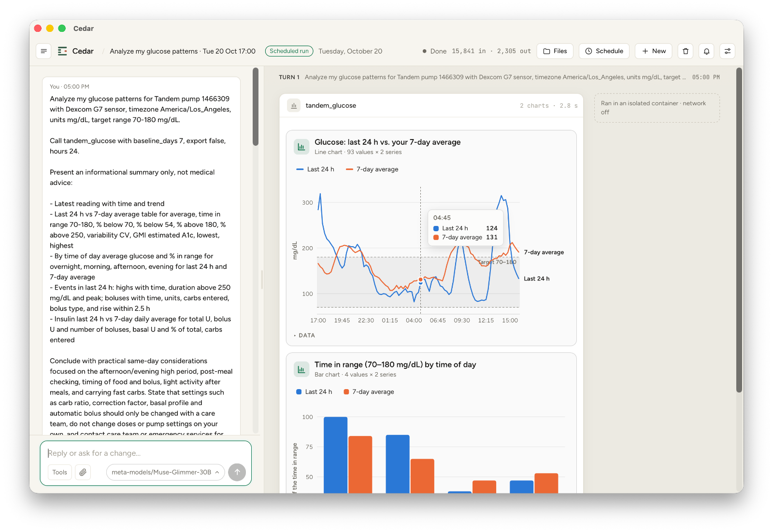773x532 pixels.
Task: Send the message with the arrow button
Action: point(237,472)
